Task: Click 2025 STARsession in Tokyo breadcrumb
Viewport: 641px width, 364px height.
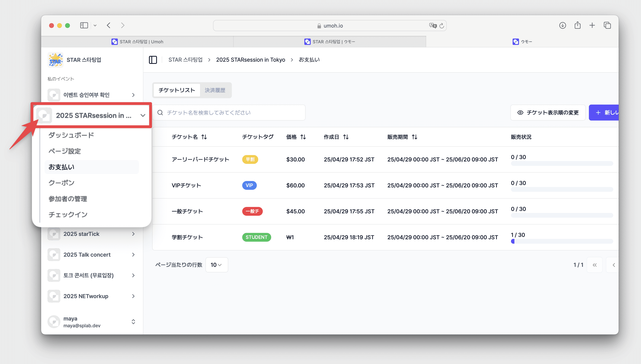Action: coord(250,60)
